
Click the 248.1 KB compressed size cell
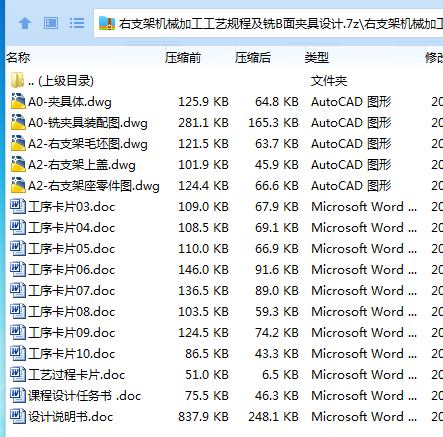273,417
